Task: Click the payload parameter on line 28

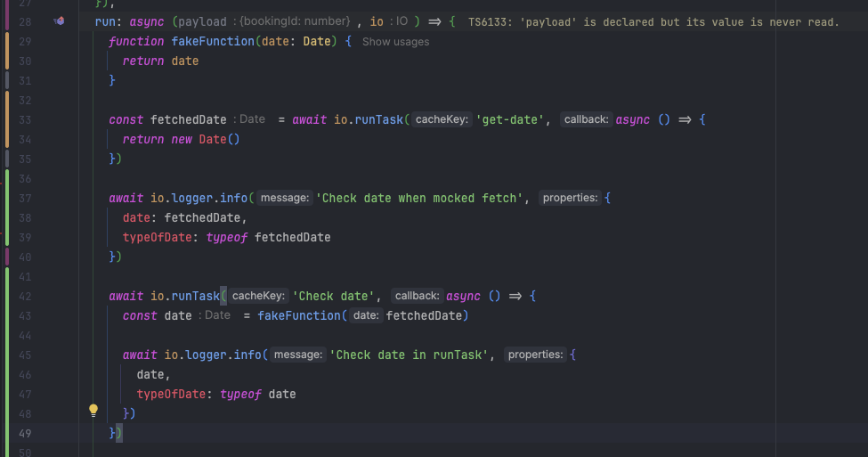Action: coord(202,22)
